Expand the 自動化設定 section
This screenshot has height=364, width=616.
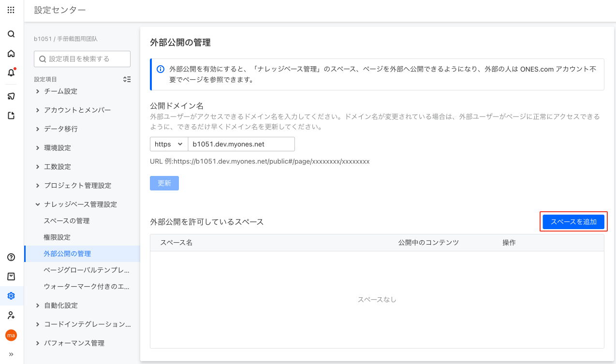(38, 306)
